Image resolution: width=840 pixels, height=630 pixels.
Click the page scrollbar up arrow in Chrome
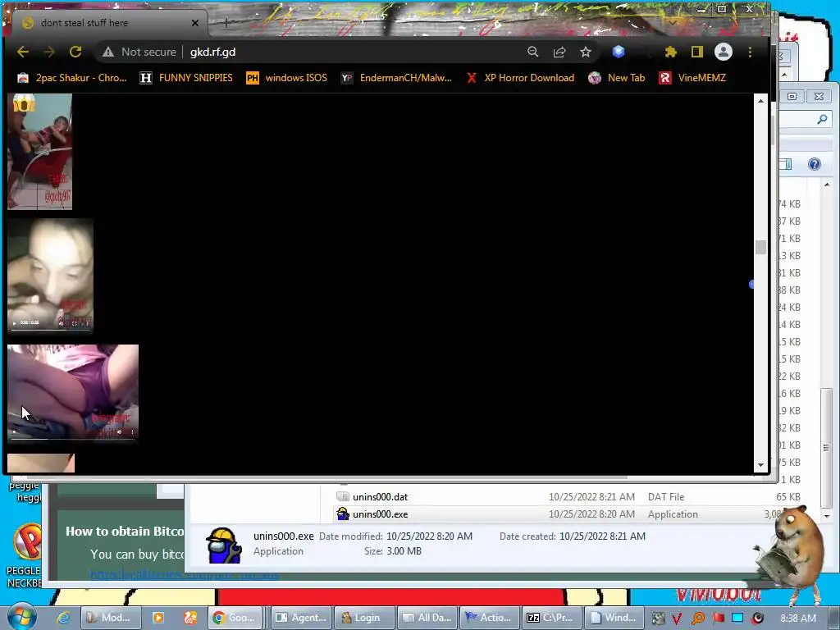point(760,101)
